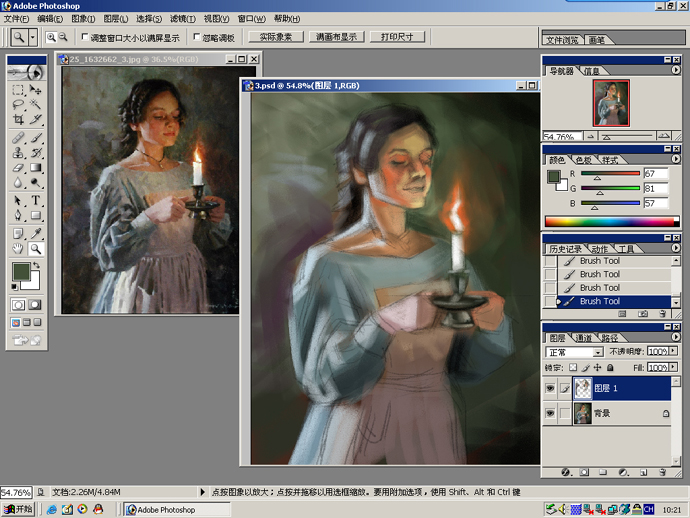
Task: Enable 调整窗口大小以满屏显示 checkbox
Action: coord(85,37)
